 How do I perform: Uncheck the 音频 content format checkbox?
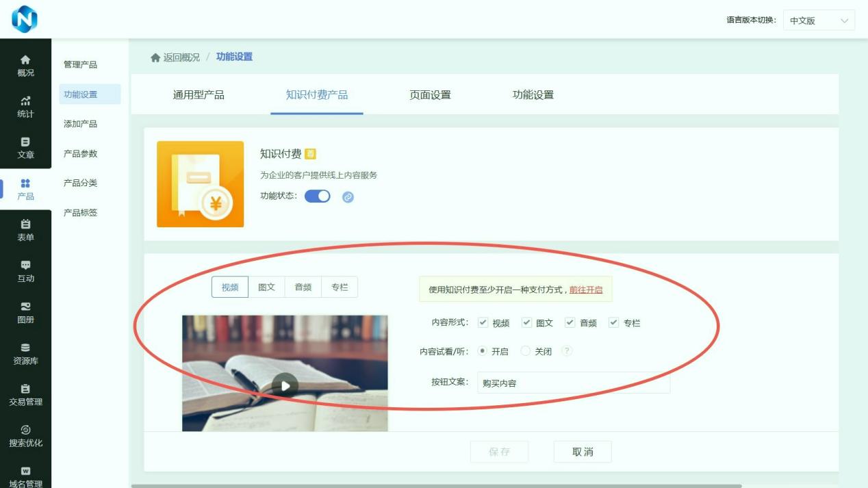coord(570,322)
